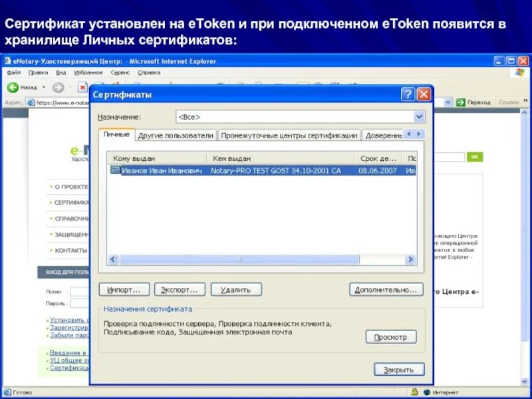Click the Экспорт... button
Screen dimensions: 532x399
(x=180, y=290)
